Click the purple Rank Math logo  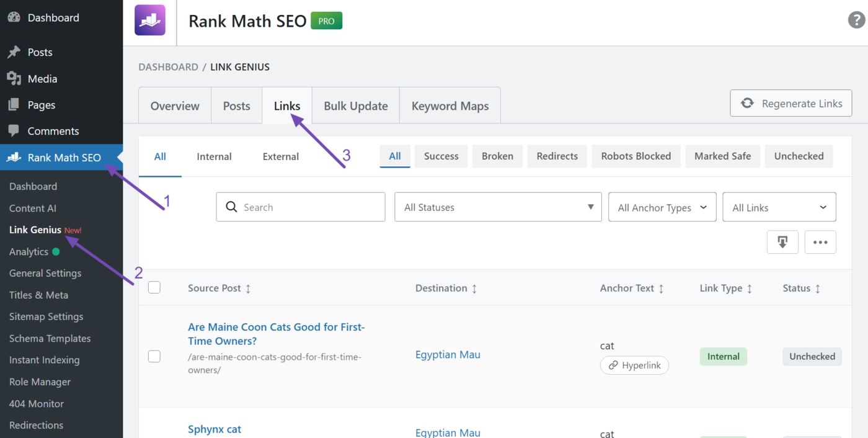click(x=150, y=20)
